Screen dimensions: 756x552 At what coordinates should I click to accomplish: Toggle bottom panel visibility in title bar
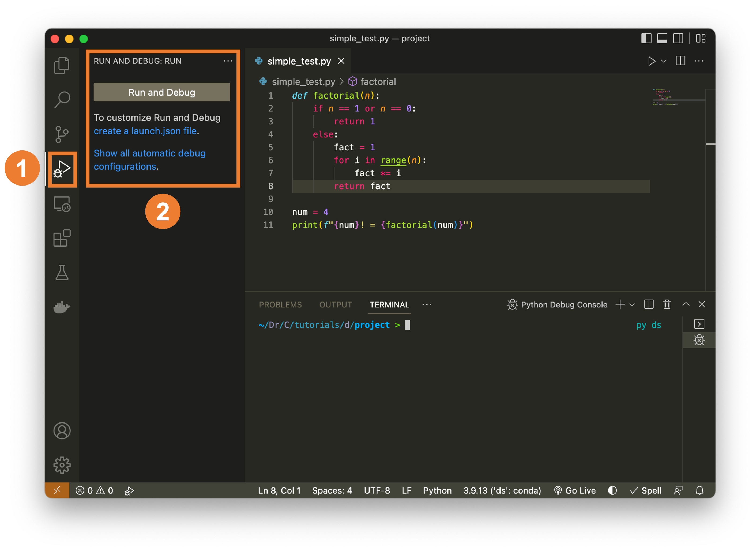(662, 39)
